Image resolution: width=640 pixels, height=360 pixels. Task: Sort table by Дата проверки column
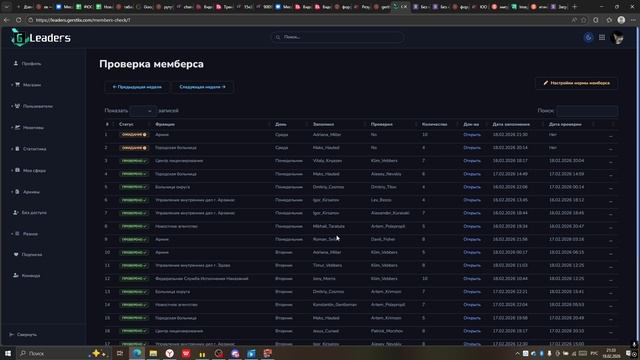565,124
